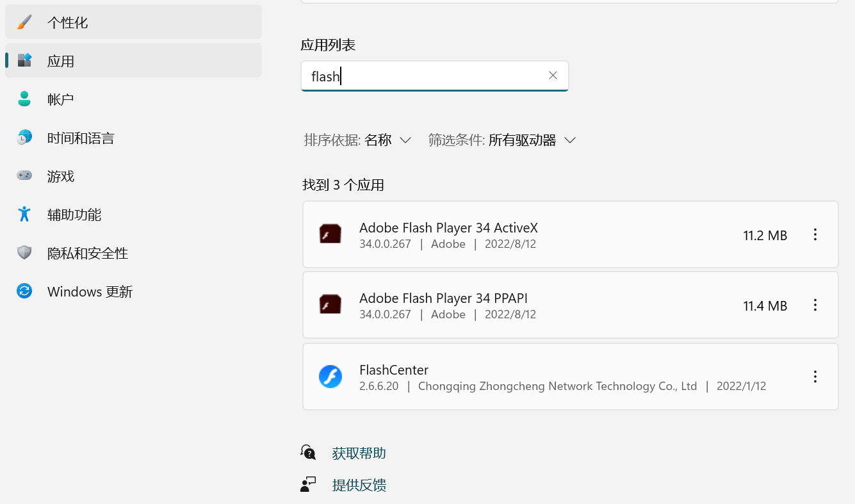Open the 游戏 settings section
This screenshot has width=855, height=504.
click(x=133, y=176)
